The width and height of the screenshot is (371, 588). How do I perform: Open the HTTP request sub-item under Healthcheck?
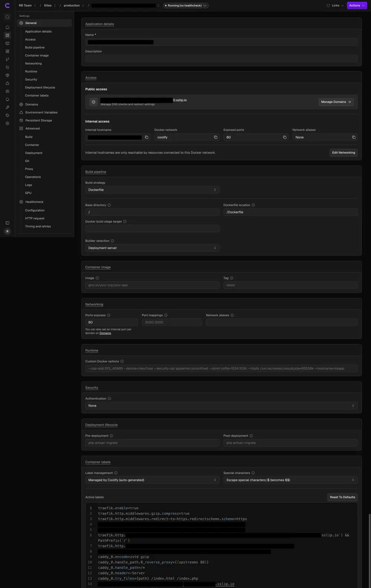coord(35,219)
